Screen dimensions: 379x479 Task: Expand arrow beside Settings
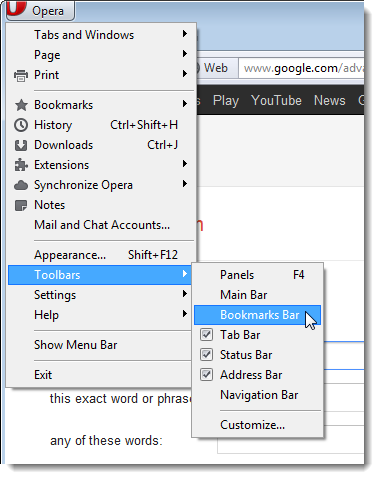point(185,294)
